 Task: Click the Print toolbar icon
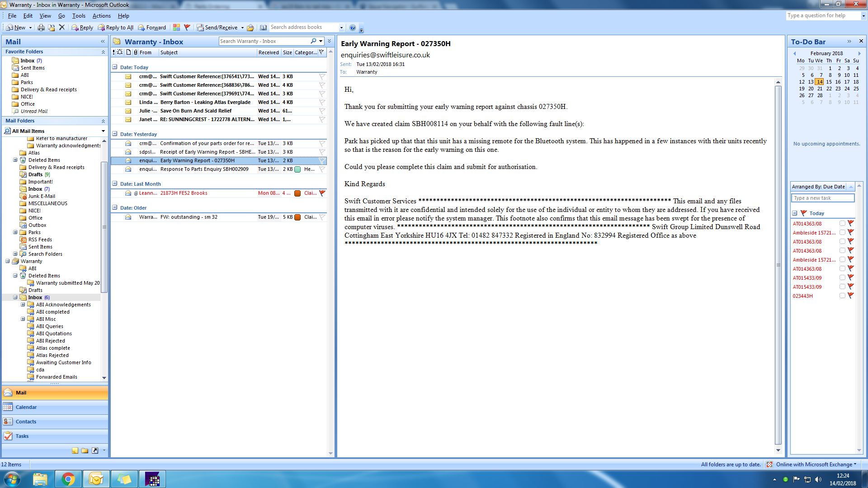tap(41, 28)
